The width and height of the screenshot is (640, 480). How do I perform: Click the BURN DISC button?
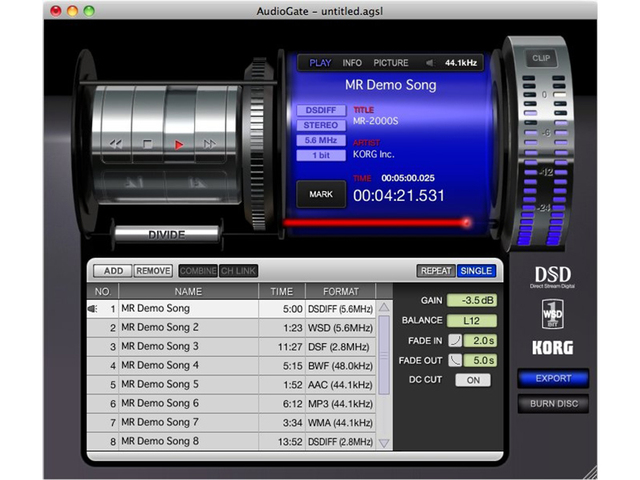coord(553,404)
